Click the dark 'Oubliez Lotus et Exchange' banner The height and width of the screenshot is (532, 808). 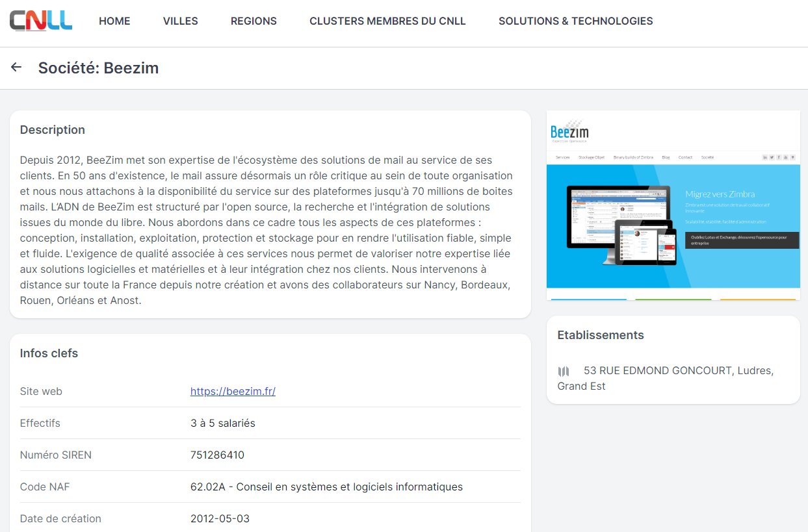click(741, 240)
